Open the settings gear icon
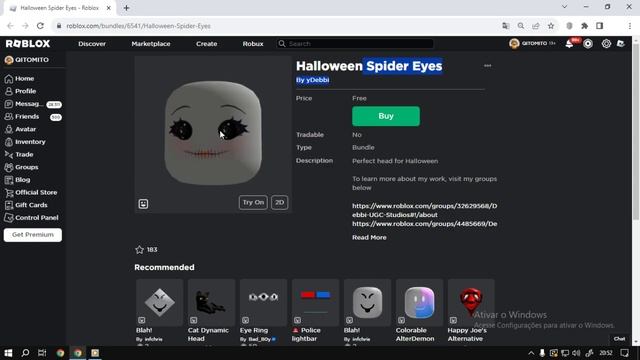 click(x=606, y=44)
